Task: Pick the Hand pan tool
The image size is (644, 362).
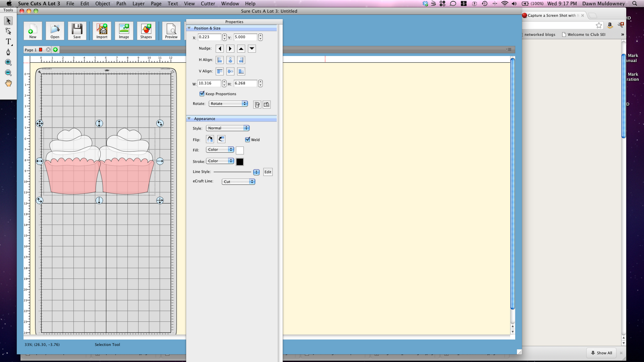Action: (x=8, y=83)
